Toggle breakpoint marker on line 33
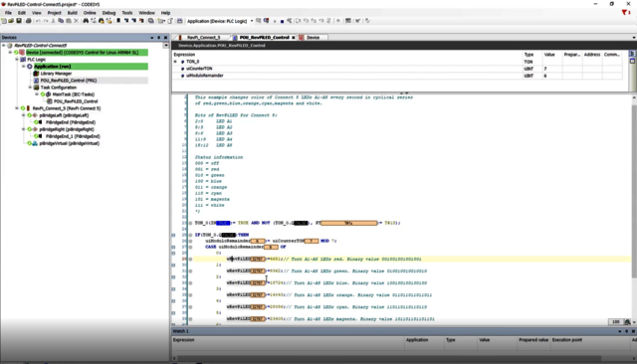 coord(190,283)
